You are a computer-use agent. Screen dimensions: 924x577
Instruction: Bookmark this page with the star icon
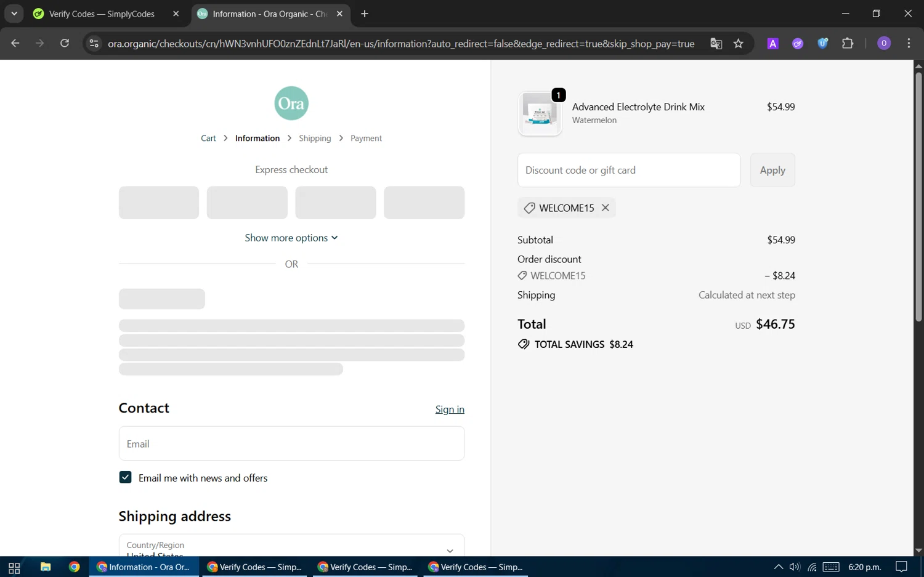[739, 43]
